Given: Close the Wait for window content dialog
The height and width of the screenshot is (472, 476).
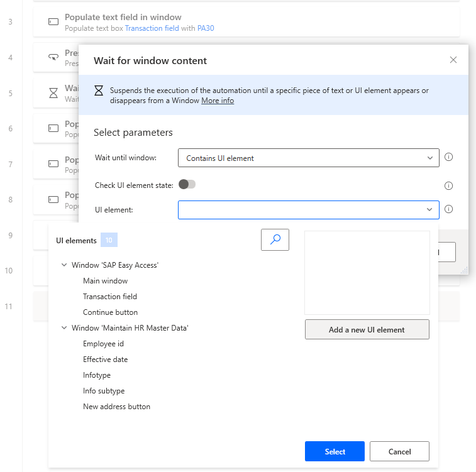Looking at the screenshot, I should pyautogui.click(x=453, y=60).
